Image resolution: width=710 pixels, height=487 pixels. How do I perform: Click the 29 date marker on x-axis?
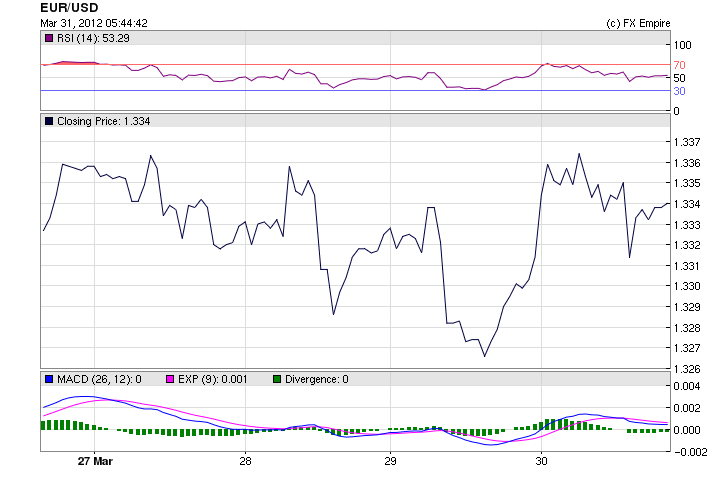391,462
